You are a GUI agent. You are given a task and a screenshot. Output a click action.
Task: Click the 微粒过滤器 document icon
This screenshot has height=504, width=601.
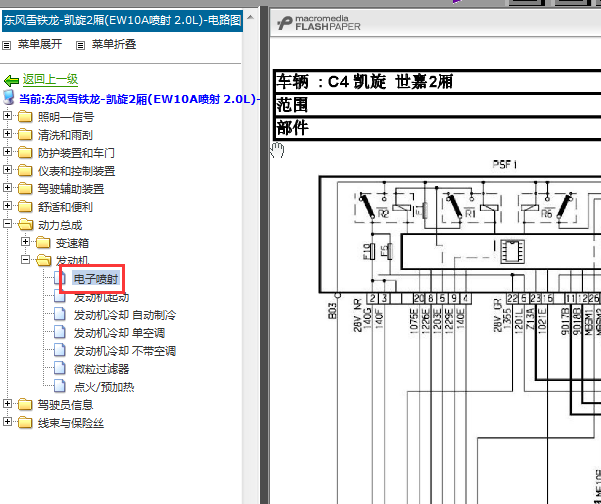59,368
